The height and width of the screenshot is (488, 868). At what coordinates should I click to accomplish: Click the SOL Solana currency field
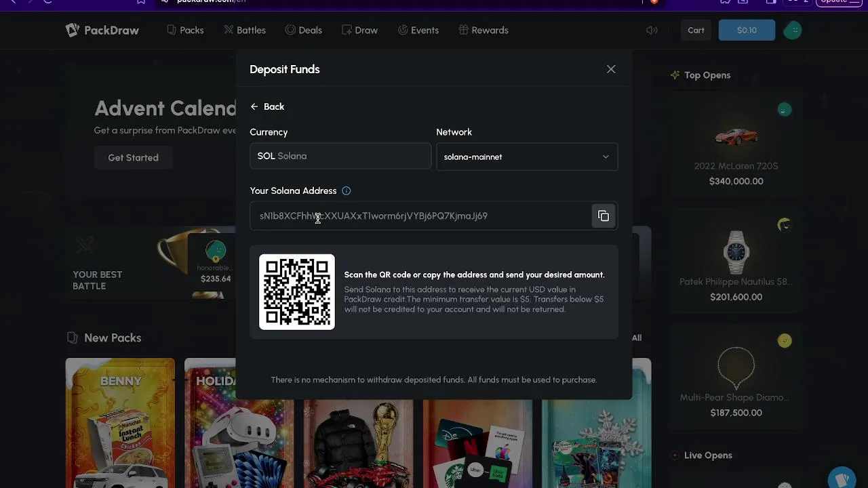pos(340,156)
